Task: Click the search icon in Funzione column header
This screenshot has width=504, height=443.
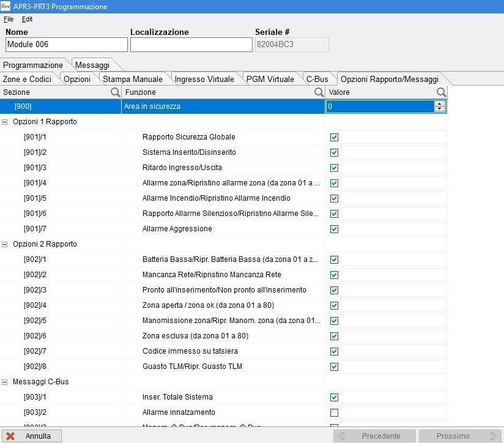Action: 319,92
